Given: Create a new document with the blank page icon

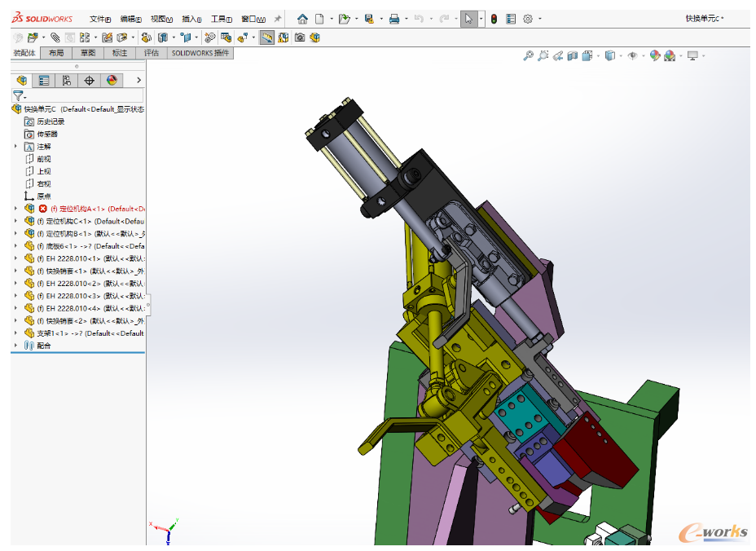Looking at the screenshot, I should point(319,19).
